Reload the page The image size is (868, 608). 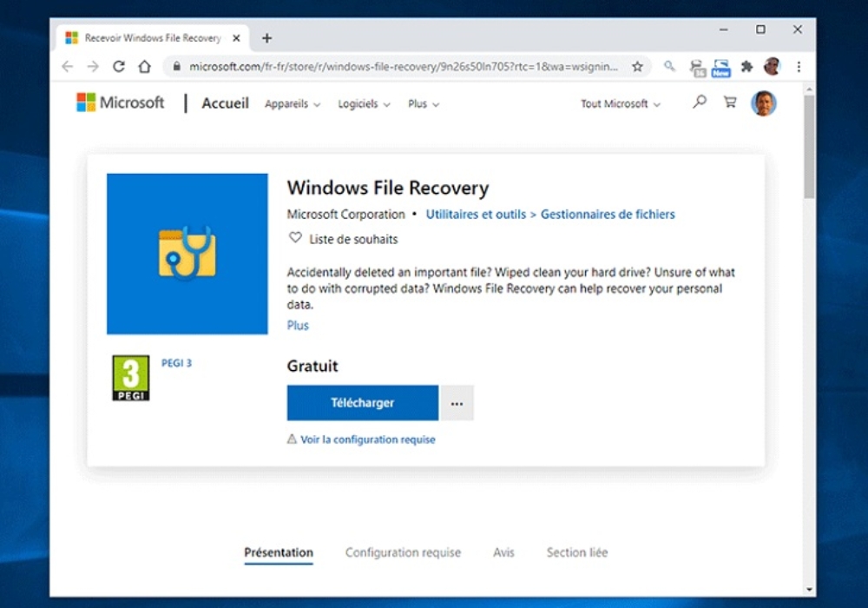click(x=118, y=67)
